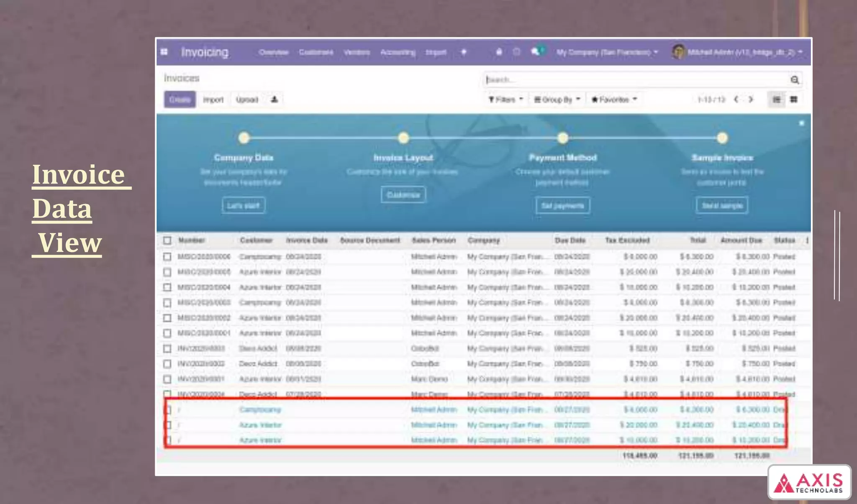Image resolution: width=857 pixels, height=504 pixels.
Task: Click the Send sample button
Action: coord(722,205)
